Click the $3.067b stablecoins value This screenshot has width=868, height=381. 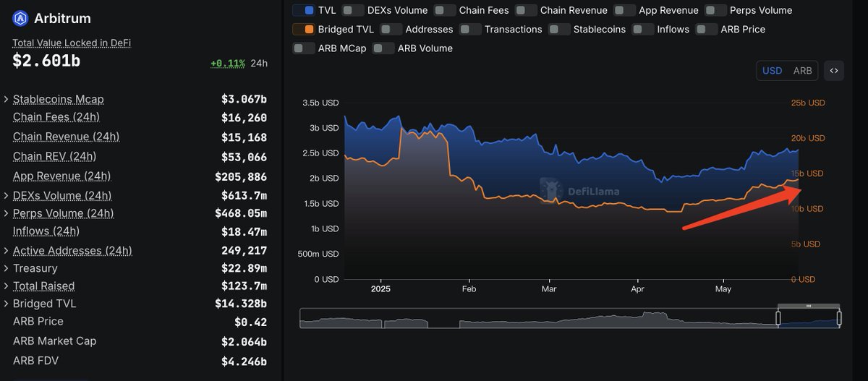point(244,99)
